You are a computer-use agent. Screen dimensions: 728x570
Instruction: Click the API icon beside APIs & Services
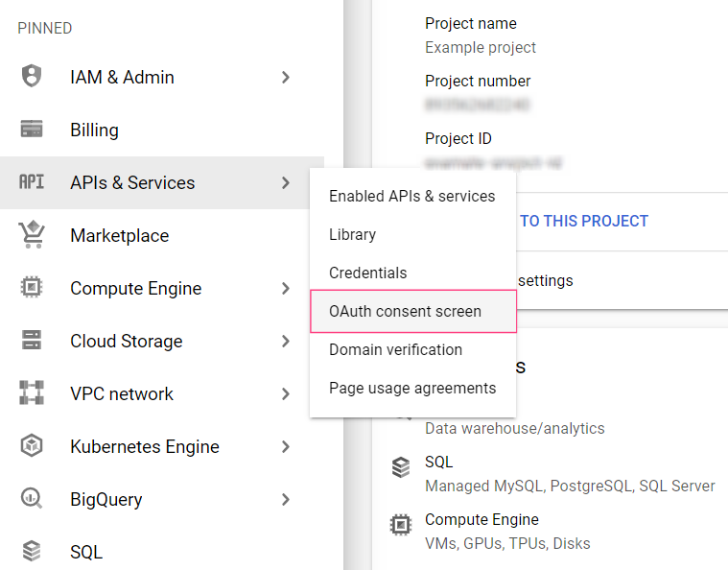click(x=32, y=181)
